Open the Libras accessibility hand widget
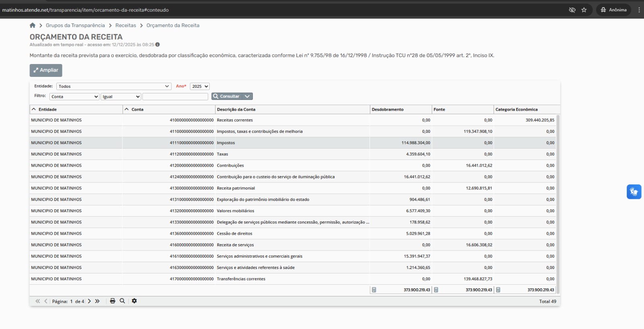Screen dimensions: 644x329 click(634, 192)
